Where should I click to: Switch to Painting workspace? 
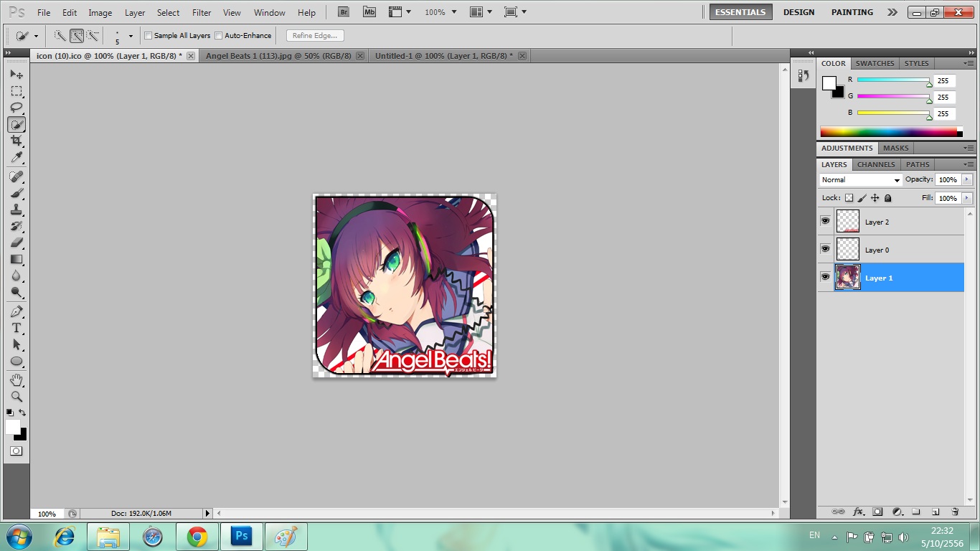coord(852,12)
